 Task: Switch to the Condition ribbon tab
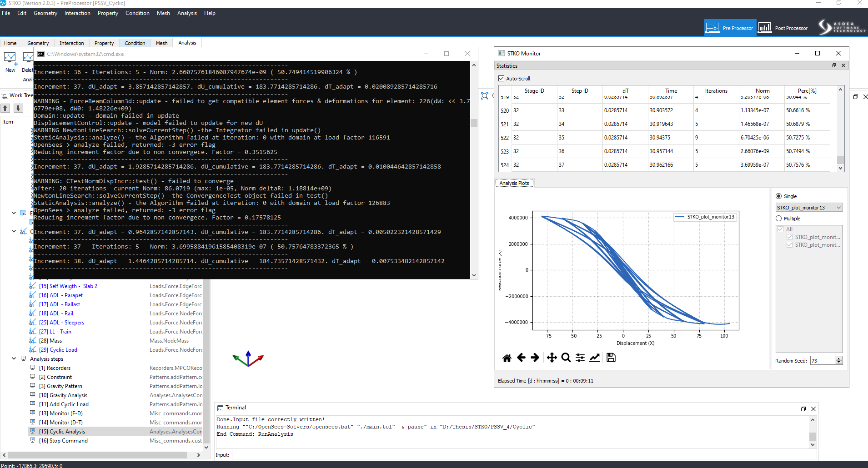click(135, 43)
